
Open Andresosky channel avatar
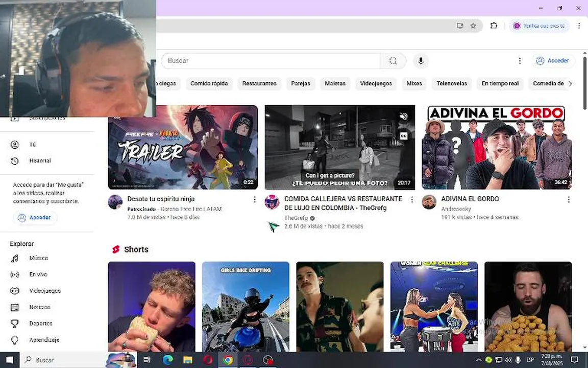click(x=429, y=202)
